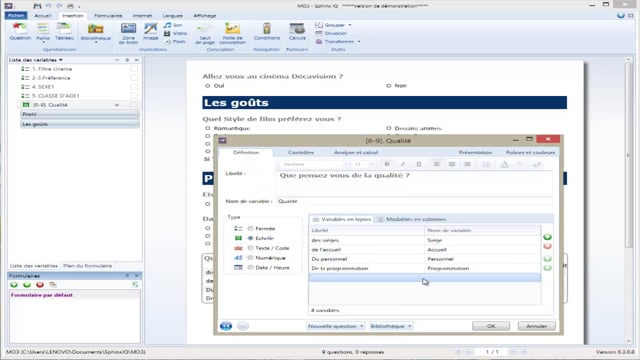Click the blue back arrows in the dialog
This screenshot has height=360, width=640.
click(226, 326)
